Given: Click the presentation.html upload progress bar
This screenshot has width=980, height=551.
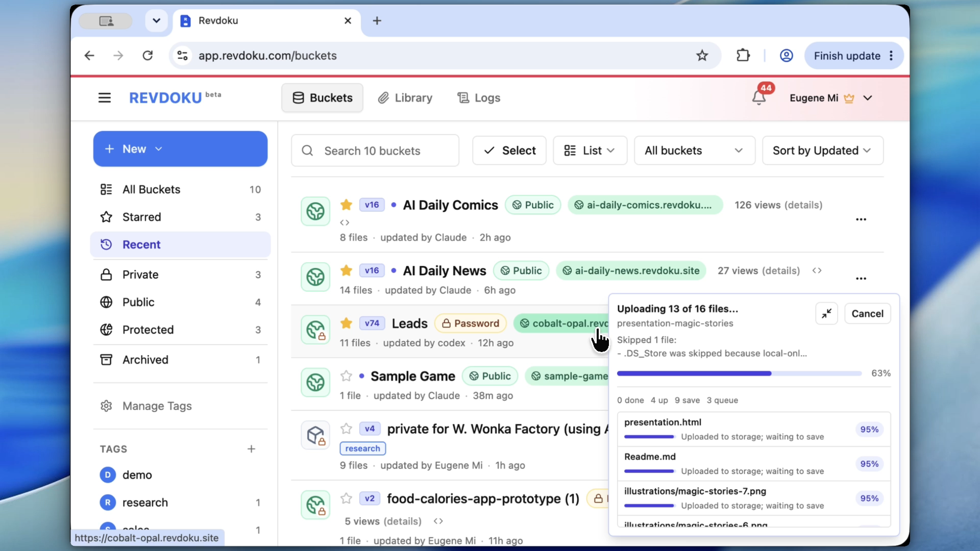Looking at the screenshot, I should coord(649,437).
